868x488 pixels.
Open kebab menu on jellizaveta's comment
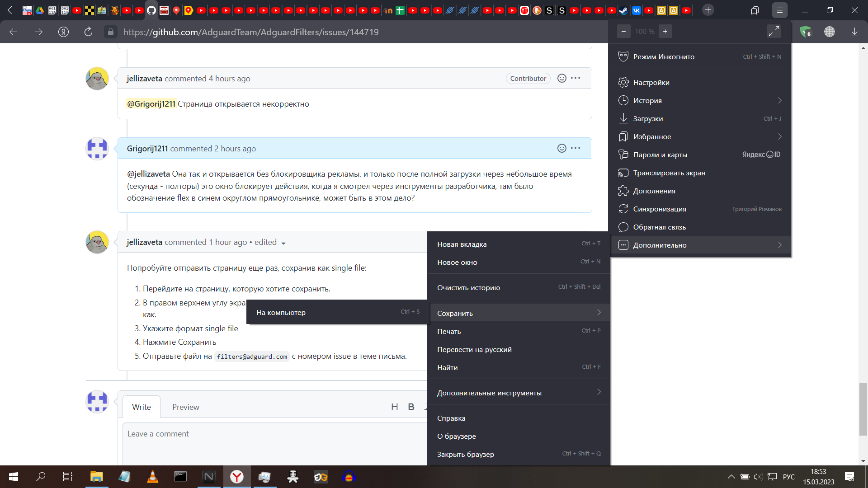pos(576,78)
